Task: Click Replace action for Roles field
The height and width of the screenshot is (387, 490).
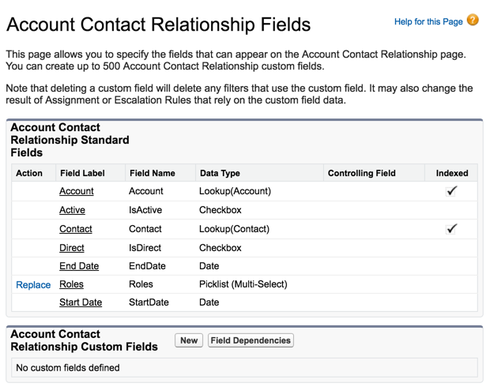Action: click(33, 285)
